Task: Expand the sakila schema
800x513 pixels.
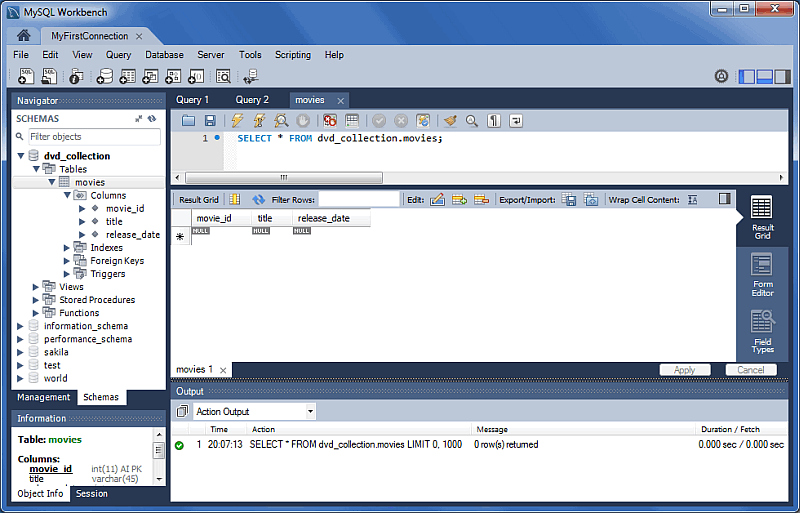Action: point(20,352)
